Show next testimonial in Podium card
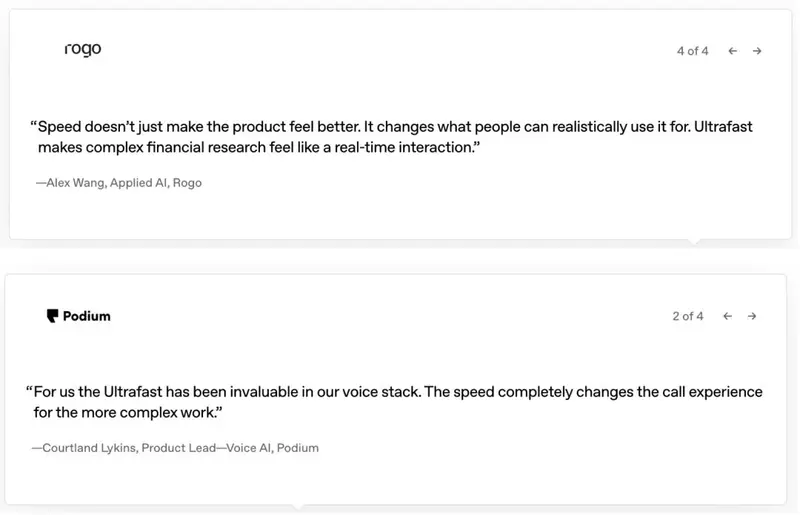Viewport: 800px width, 515px height. [x=752, y=316]
